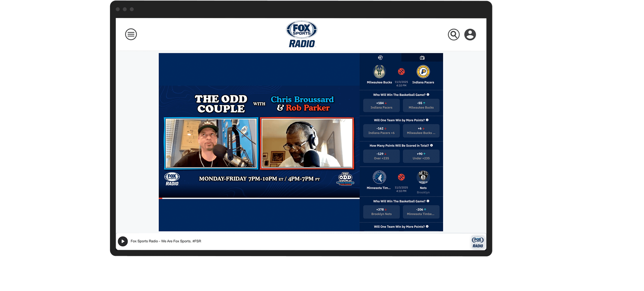
Task: Choose the -162 Indiana Pacers +6 spread
Action: pyautogui.click(x=381, y=131)
